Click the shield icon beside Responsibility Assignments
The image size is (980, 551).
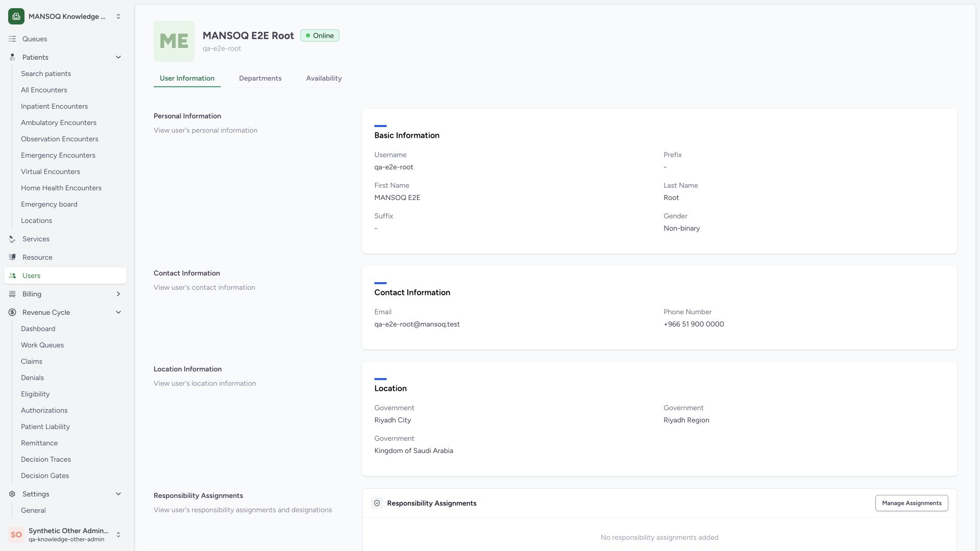pyautogui.click(x=377, y=503)
